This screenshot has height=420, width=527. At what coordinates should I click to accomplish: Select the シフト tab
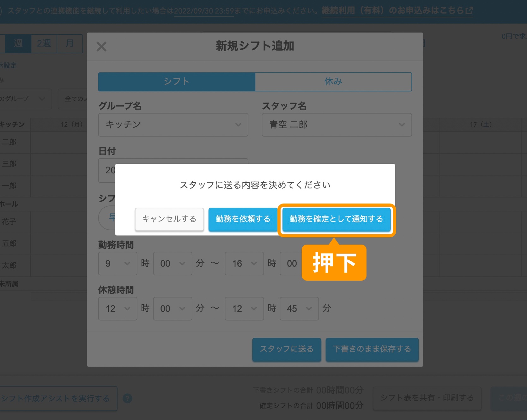[177, 82]
